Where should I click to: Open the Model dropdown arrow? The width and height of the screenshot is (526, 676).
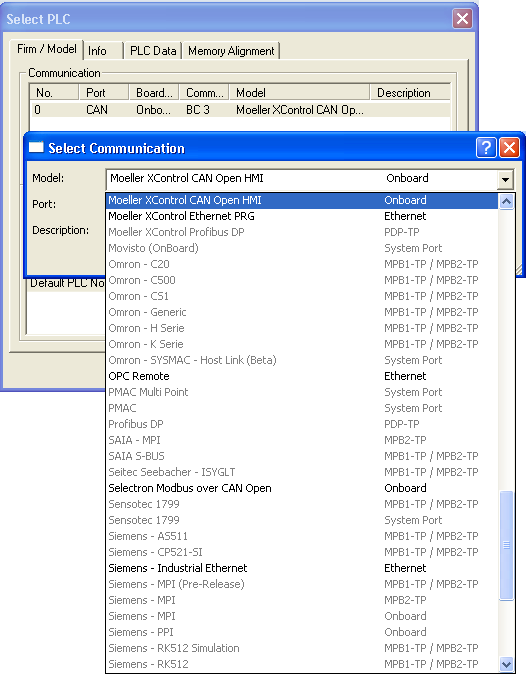[x=505, y=178]
